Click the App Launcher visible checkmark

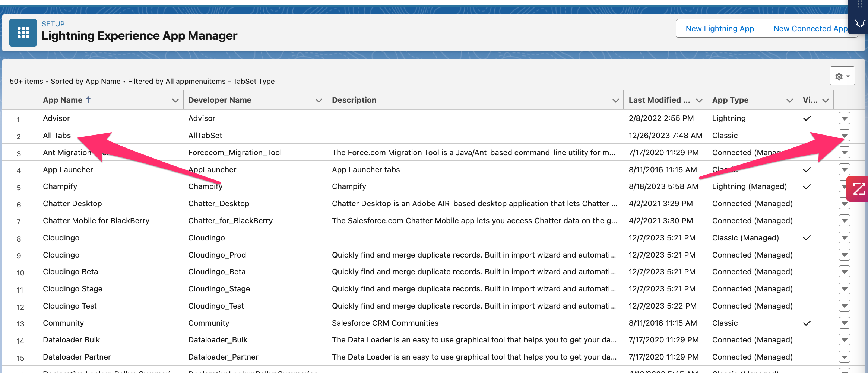(807, 170)
